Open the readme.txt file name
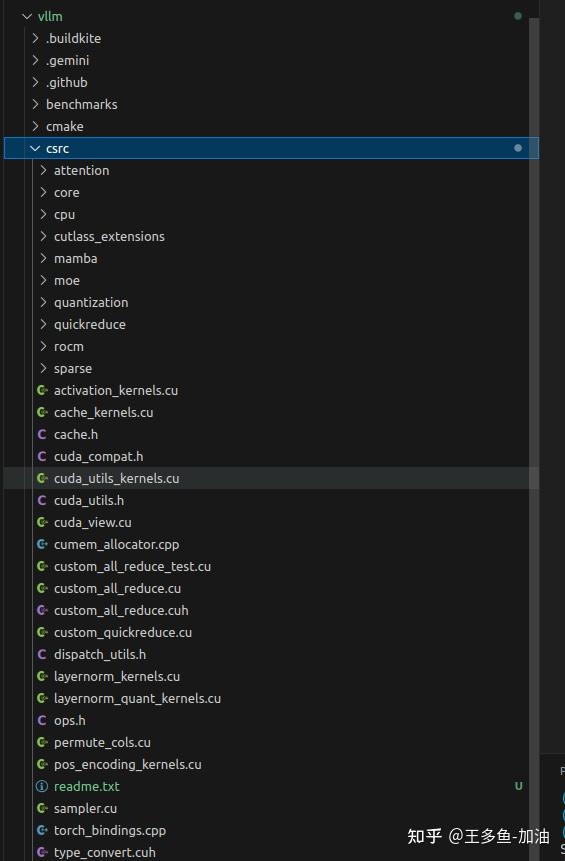The image size is (565, 861). [87, 786]
